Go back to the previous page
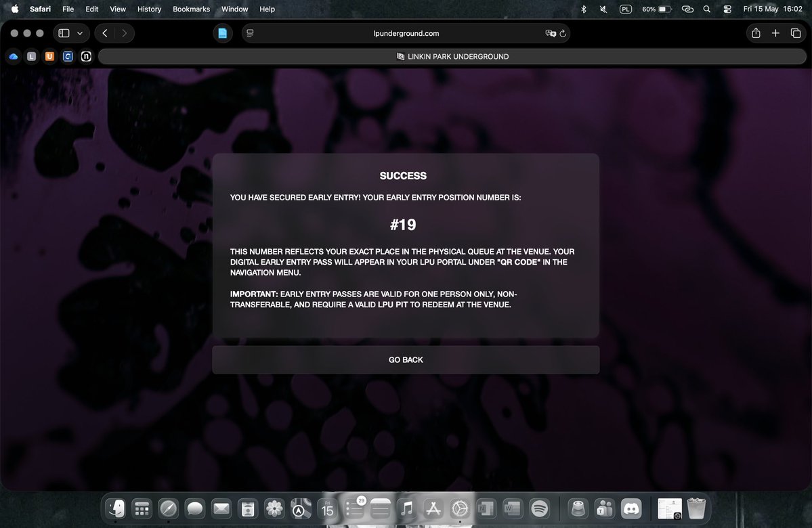The height and width of the screenshot is (528, 812). (105, 33)
